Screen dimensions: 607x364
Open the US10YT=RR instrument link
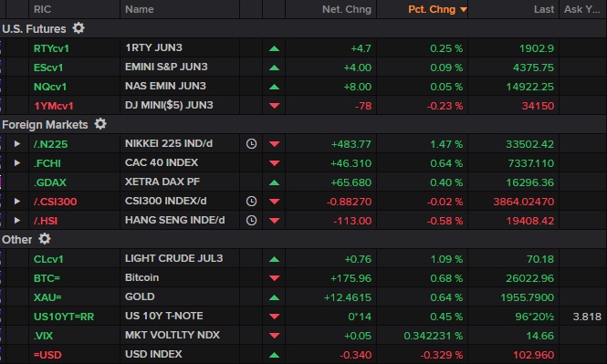64,317
